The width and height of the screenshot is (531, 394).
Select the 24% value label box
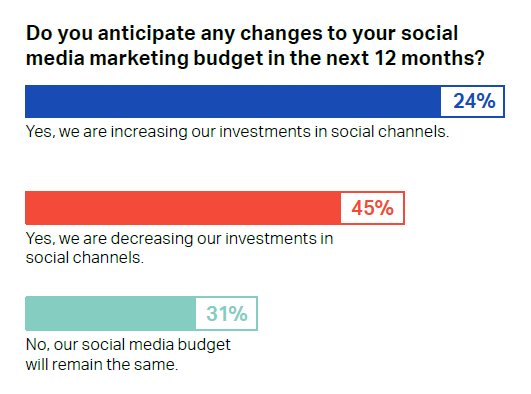(x=472, y=101)
